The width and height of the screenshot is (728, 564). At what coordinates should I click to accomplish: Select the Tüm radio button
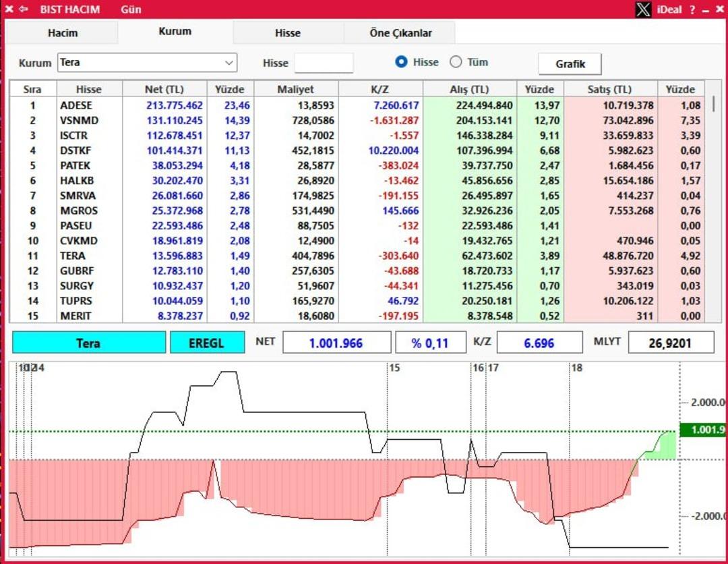456,62
